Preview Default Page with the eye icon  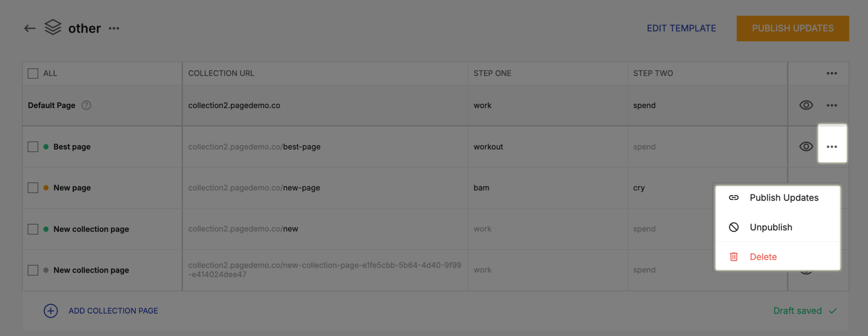click(806, 105)
